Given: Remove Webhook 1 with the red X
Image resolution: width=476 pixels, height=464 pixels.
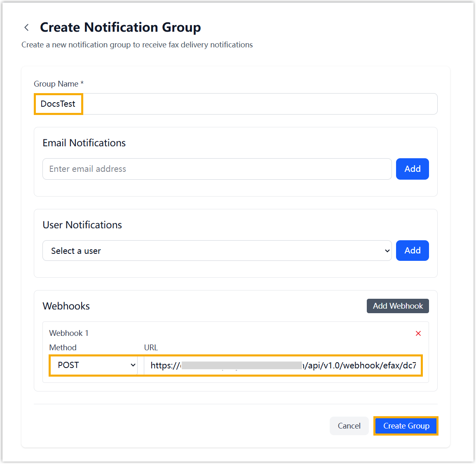Looking at the screenshot, I should 418,333.
